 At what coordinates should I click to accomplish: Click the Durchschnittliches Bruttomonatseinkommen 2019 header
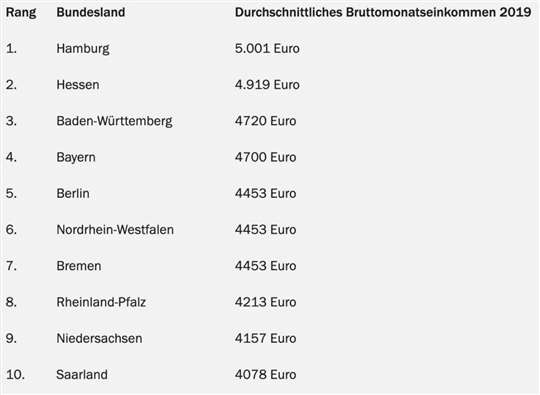tap(383, 12)
